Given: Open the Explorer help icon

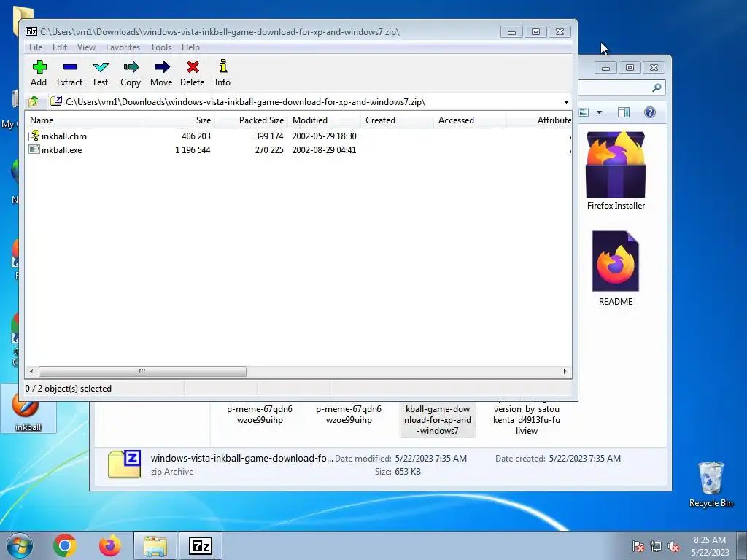Looking at the screenshot, I should coord(650,112).
